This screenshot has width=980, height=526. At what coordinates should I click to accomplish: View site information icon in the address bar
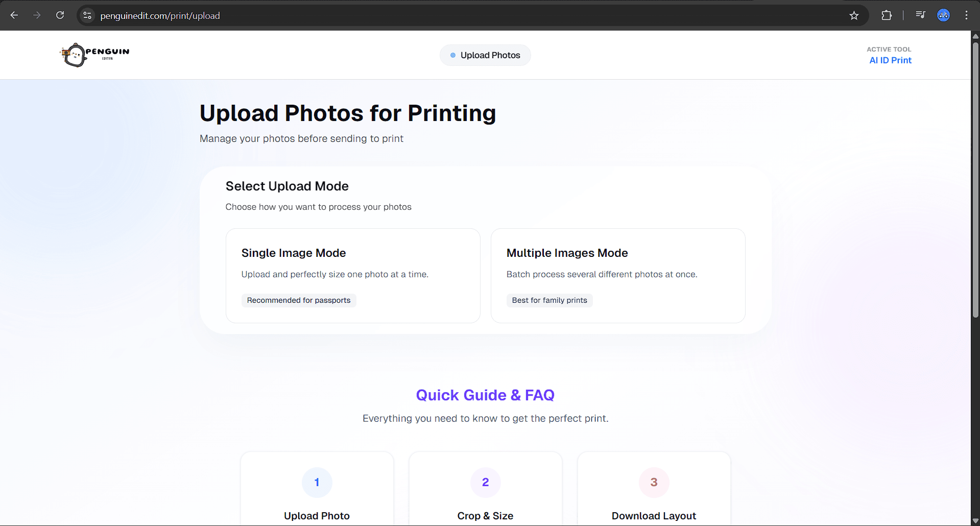pos(87,15)
